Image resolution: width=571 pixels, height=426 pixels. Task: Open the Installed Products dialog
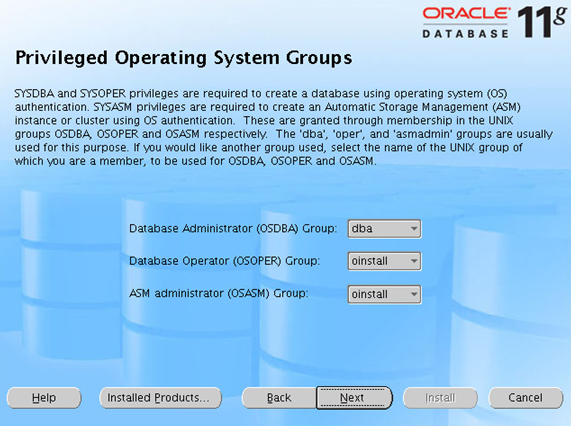click(x=160, y=398)
